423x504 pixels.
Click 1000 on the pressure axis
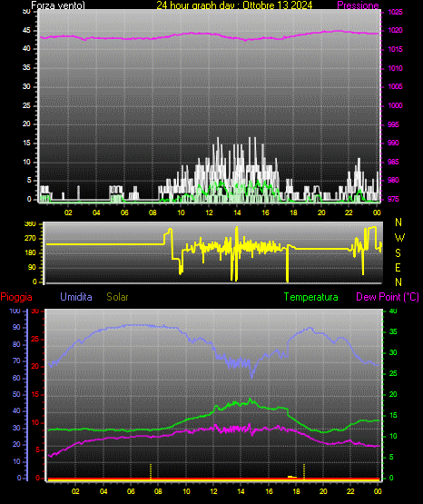[395, 105]
